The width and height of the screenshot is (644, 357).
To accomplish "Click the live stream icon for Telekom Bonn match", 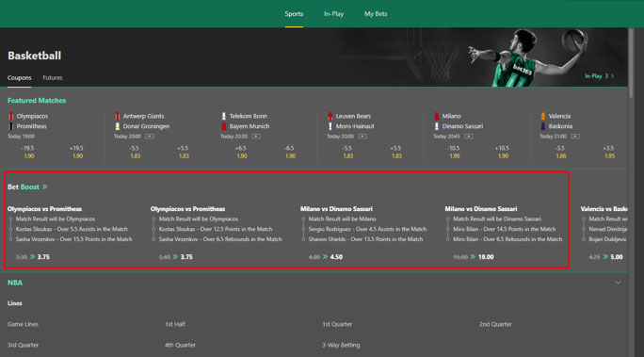I will [x=256, y=136].
